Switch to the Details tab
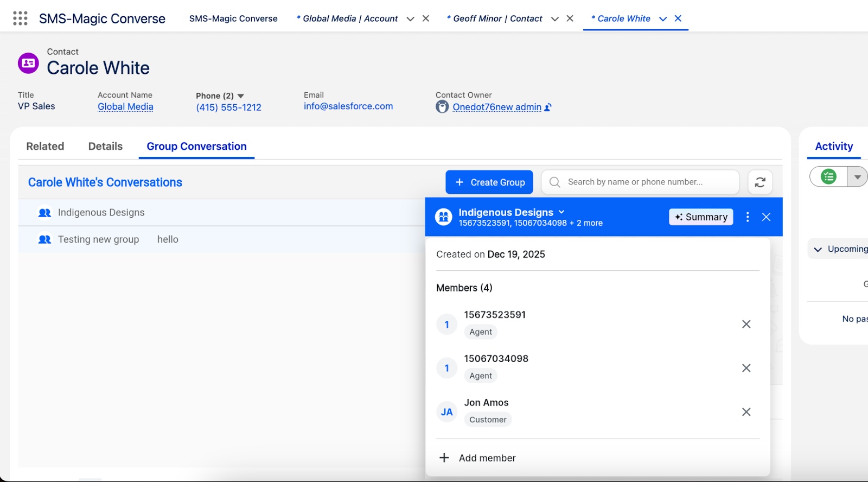The height and width of the screenshot is (482, 868). (x=105, y=147)
